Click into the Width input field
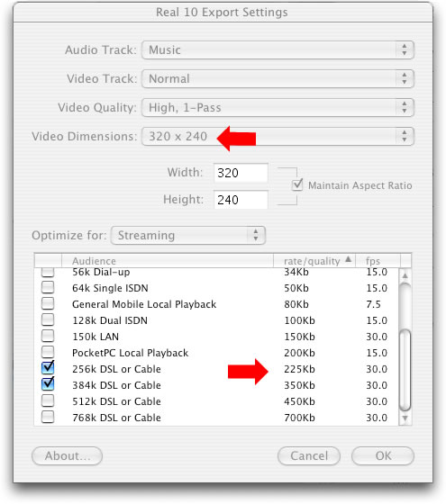The height and width of the screenshot is (504, 446). (241, 173)
